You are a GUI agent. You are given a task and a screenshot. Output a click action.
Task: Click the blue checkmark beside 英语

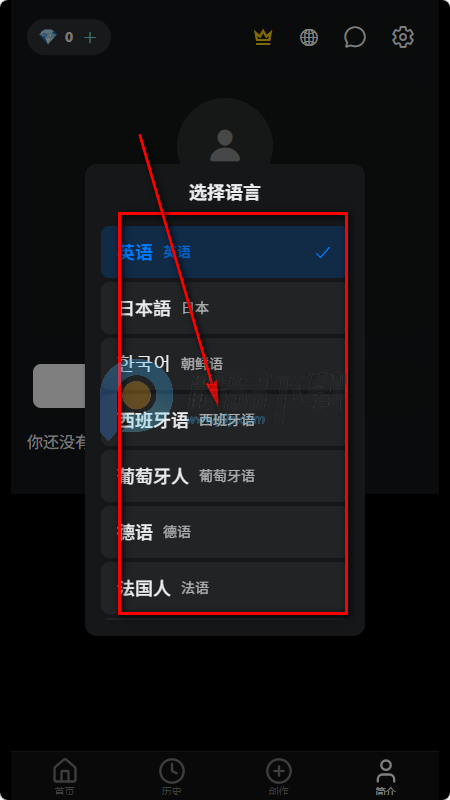[322, 252]
